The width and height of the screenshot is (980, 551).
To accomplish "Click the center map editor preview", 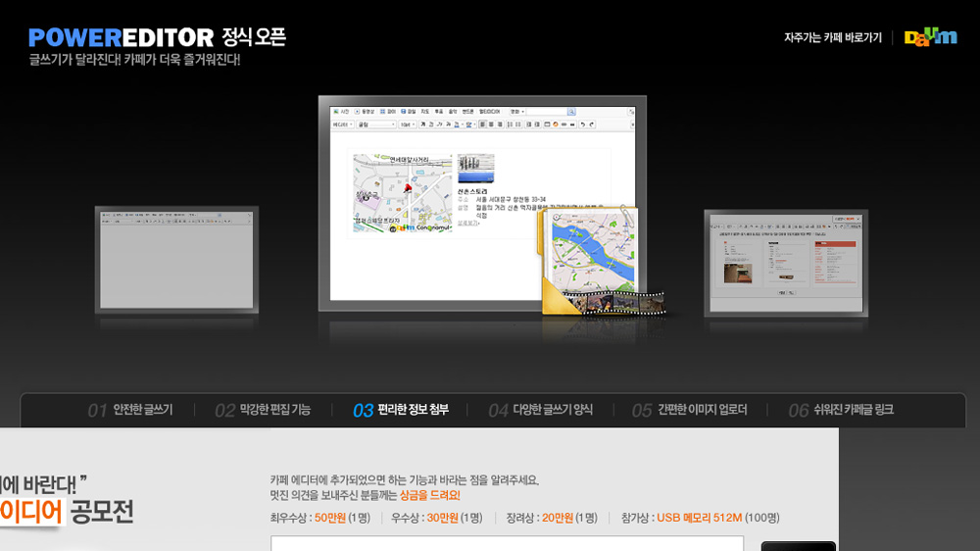I will coord(482,203).
